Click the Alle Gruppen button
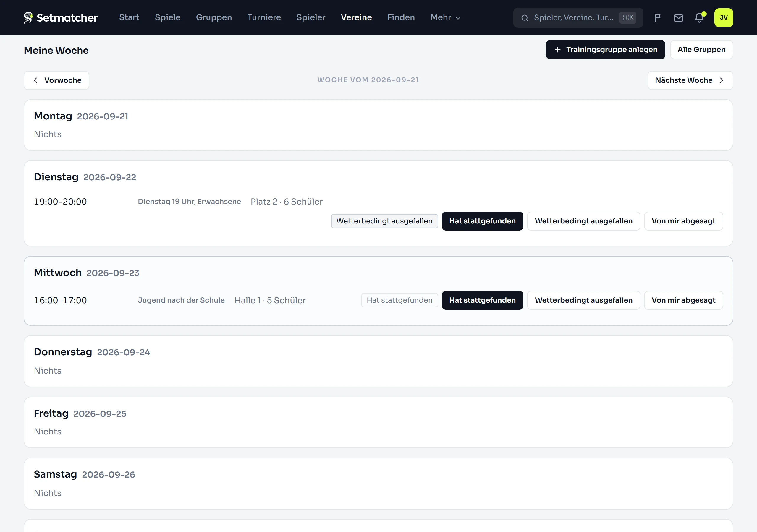The image size is (757, 532). point(701,50)
